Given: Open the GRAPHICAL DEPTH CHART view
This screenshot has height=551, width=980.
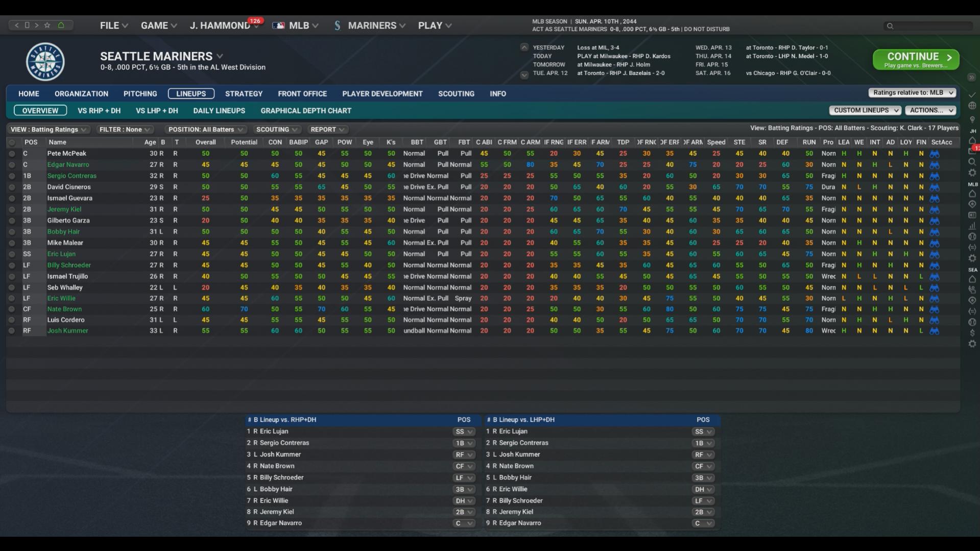Looking at the screenshot, I should [x=306, y=111].
